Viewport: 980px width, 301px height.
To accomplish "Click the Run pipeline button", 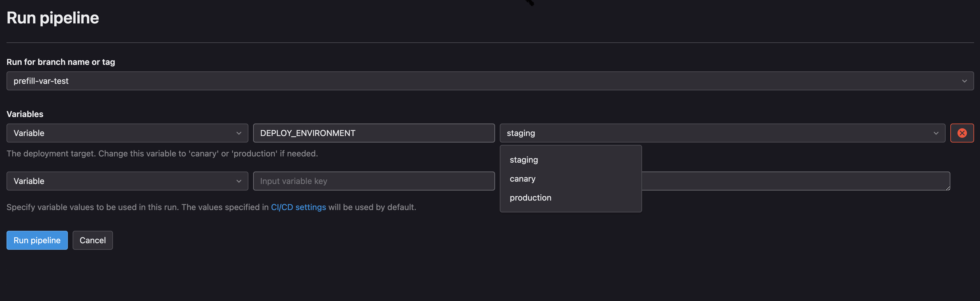I will point(37,240).
